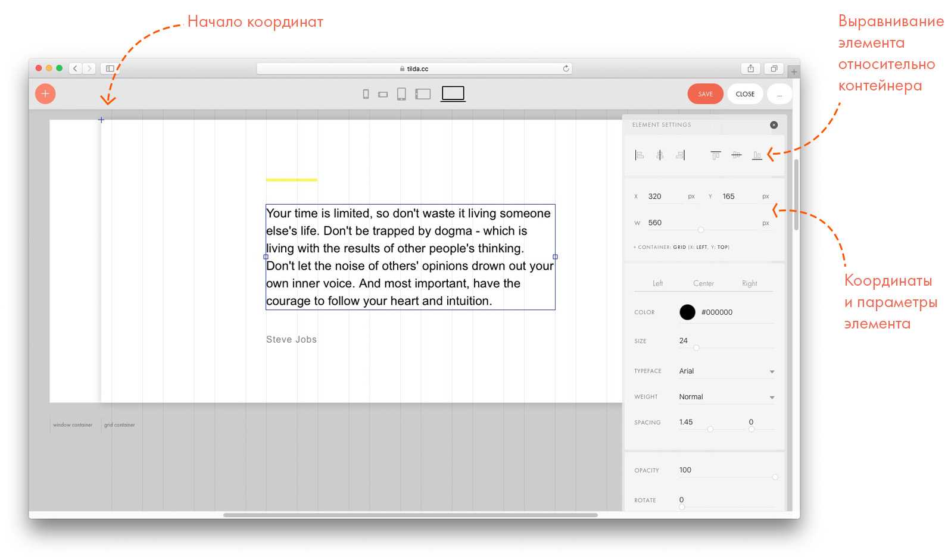Viewport: 945px width, 560px height.
Task: Set text alignment to Right
Action: tap(749, 283)
